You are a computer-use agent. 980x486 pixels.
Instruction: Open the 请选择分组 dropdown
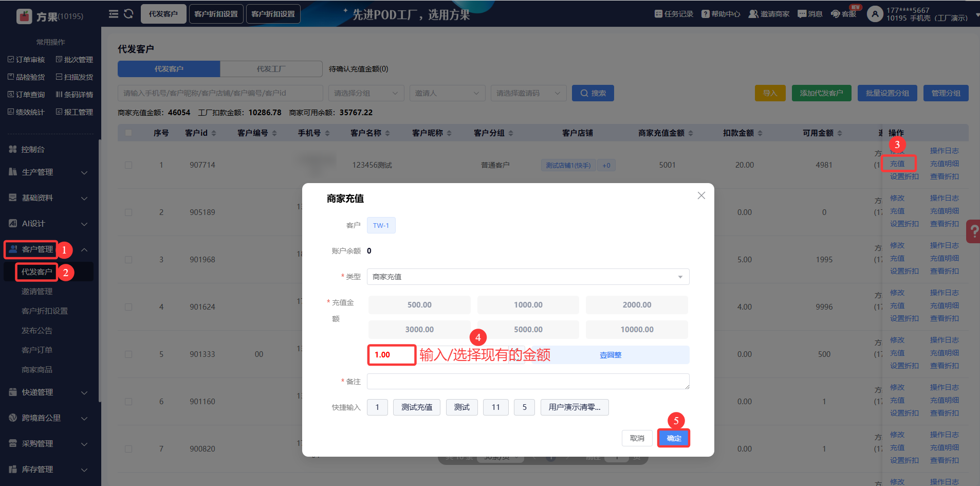click(x=366, y=93)
